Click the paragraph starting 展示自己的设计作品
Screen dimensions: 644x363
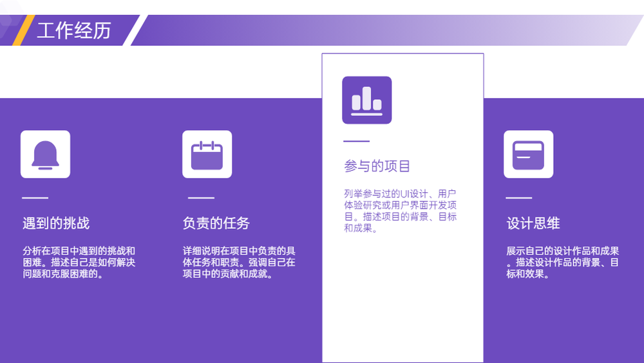(x=563, y=262)
